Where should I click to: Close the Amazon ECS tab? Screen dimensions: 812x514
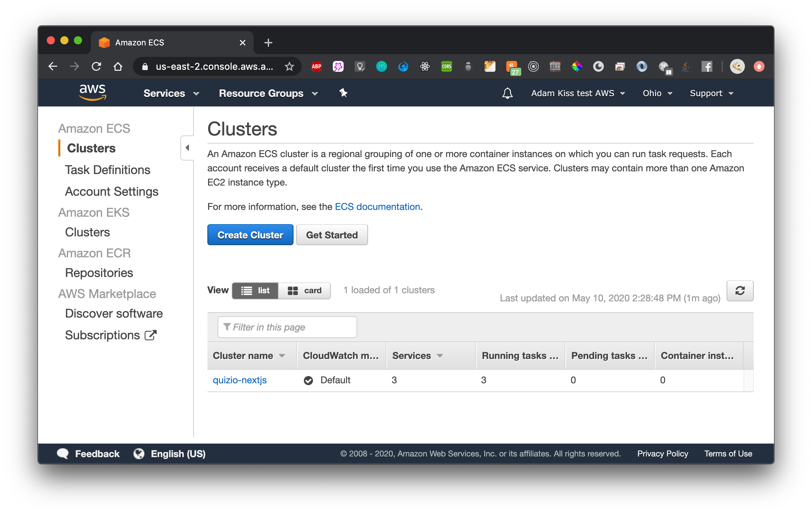pyautogui.click(x=242, y=43)
